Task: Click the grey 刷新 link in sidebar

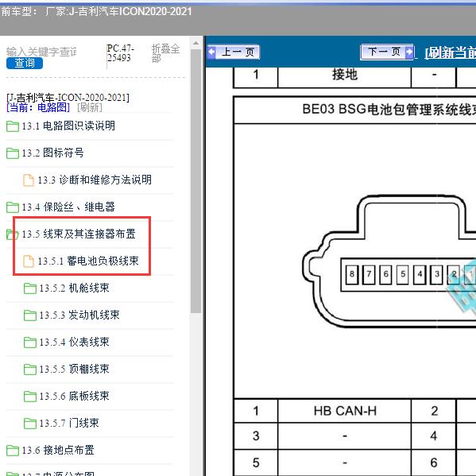Action: point(90,107)
